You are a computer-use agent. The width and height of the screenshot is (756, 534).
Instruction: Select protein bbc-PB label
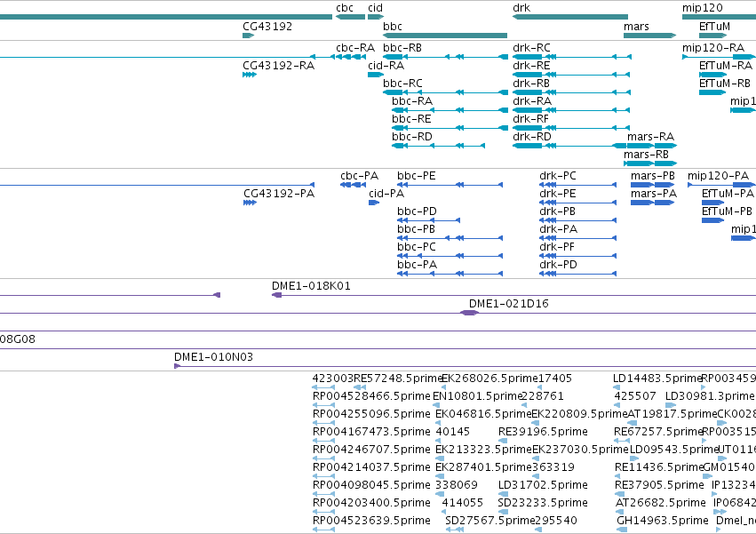tap(416, 228)
